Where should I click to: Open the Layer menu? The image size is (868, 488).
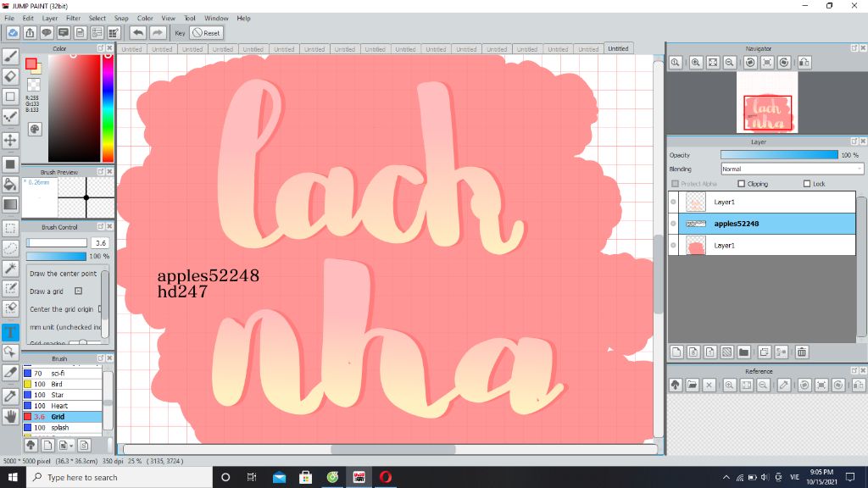click(50, 19)
